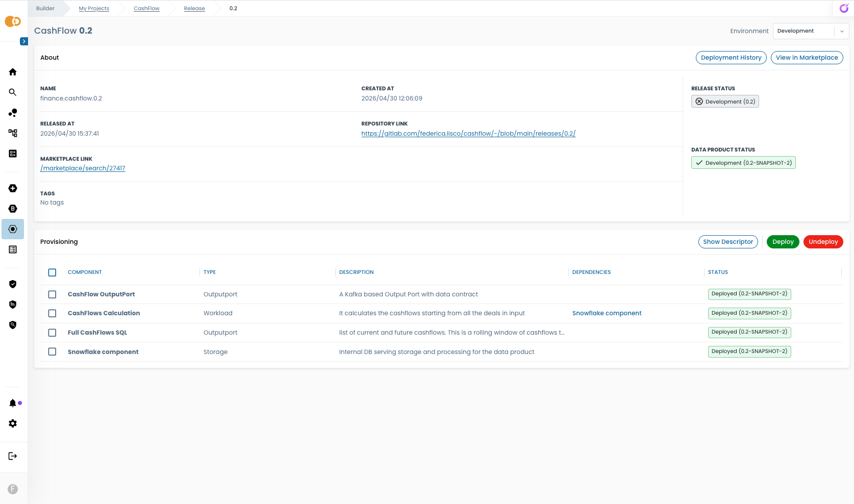Click the purple icon at top right
This screenshot has height=504, width=854.
coord(844,8)
